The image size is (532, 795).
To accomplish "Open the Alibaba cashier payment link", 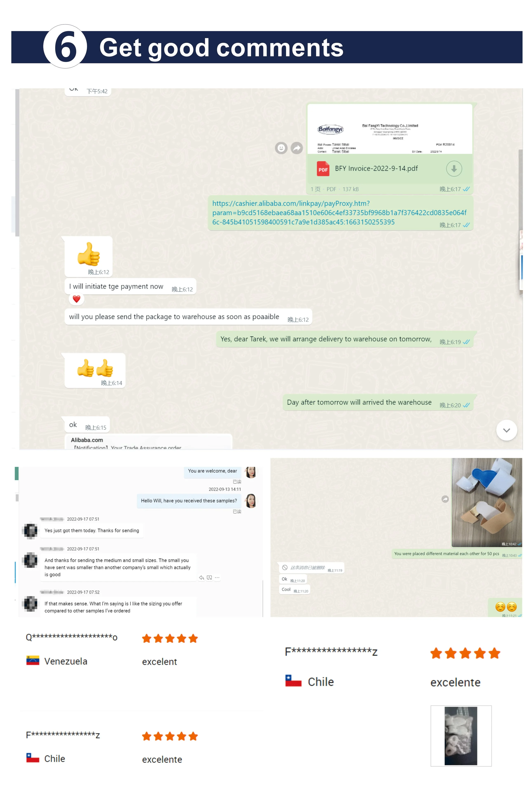I will coord(339,213).
